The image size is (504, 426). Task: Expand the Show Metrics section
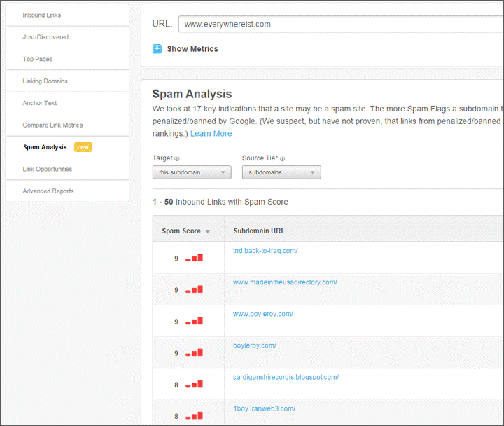coord(192,49)
